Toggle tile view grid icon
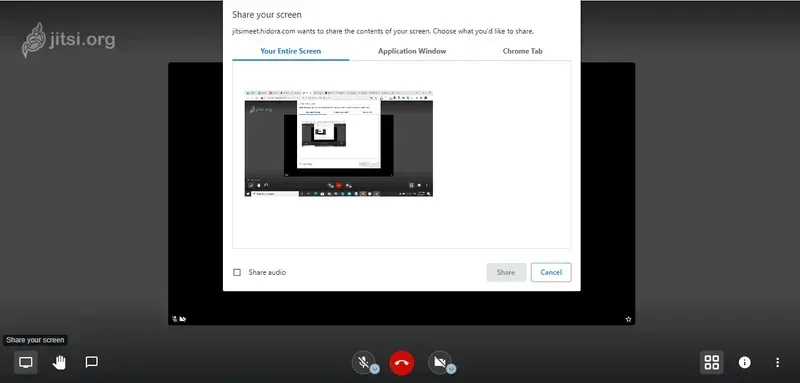The height and width of the screenshot is (383, 800). (x=711, y=362)
